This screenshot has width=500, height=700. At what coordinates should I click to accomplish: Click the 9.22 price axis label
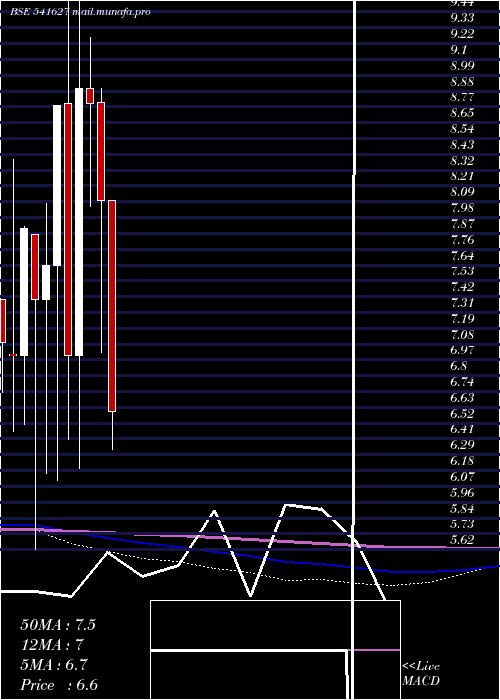pyautogui.click(x=462, y=33)
